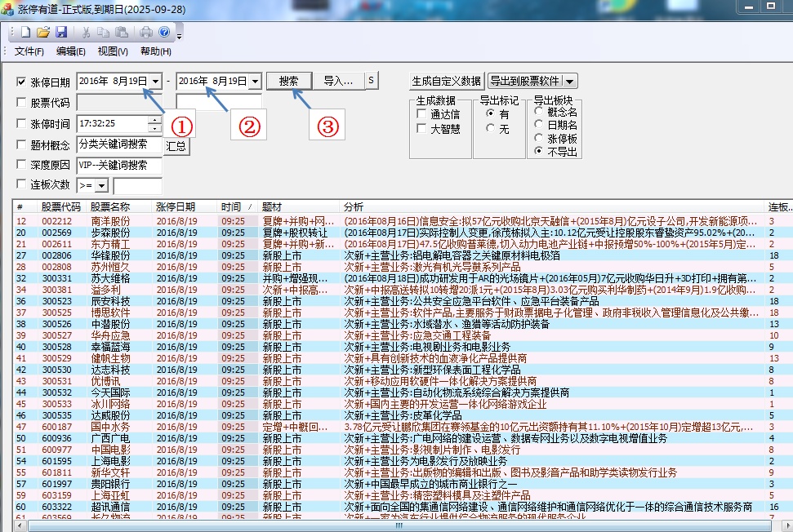Click the 导出到股票软件 button

tap(525, 82)
